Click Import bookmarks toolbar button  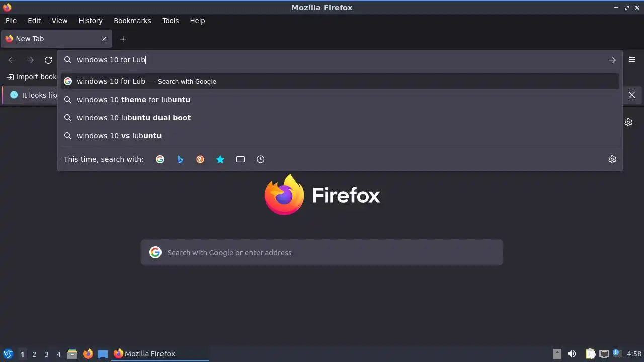(x=32, y=77)
